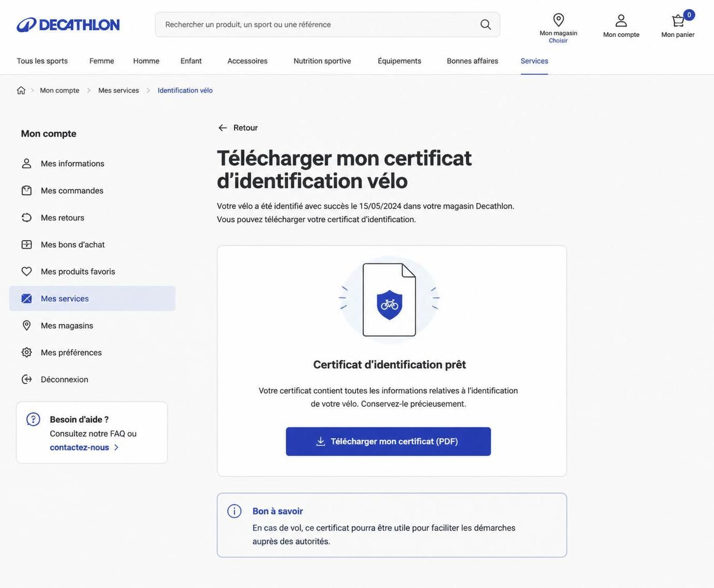
Task: Open the Enfant menu
Action: click(191, 61)
